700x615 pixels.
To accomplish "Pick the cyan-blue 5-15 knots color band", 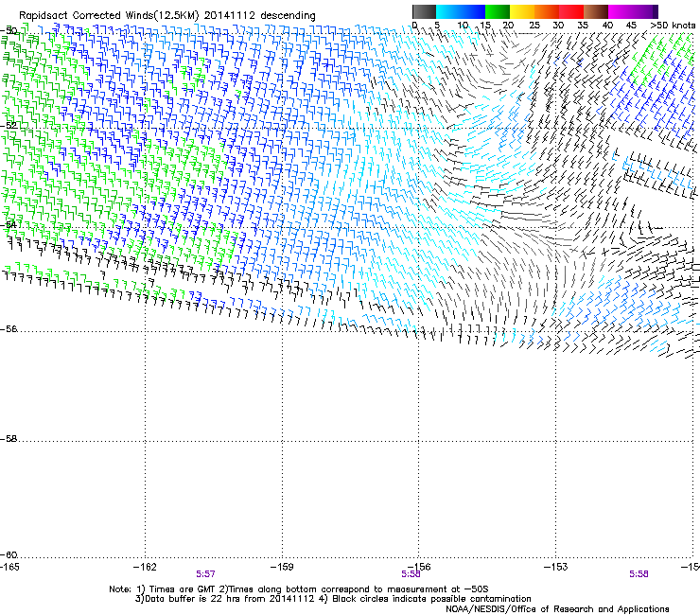I will [x=461, y=11].
